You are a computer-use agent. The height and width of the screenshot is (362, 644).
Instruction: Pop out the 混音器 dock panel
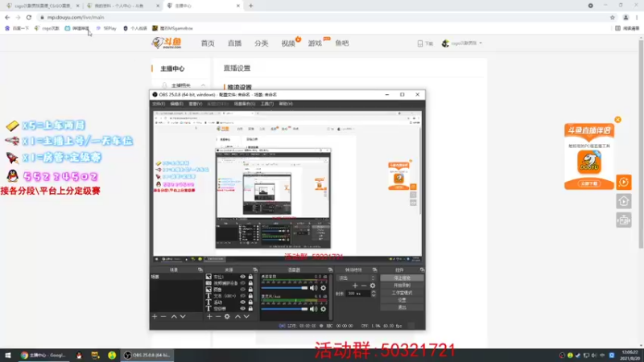(x=330, y=269)
